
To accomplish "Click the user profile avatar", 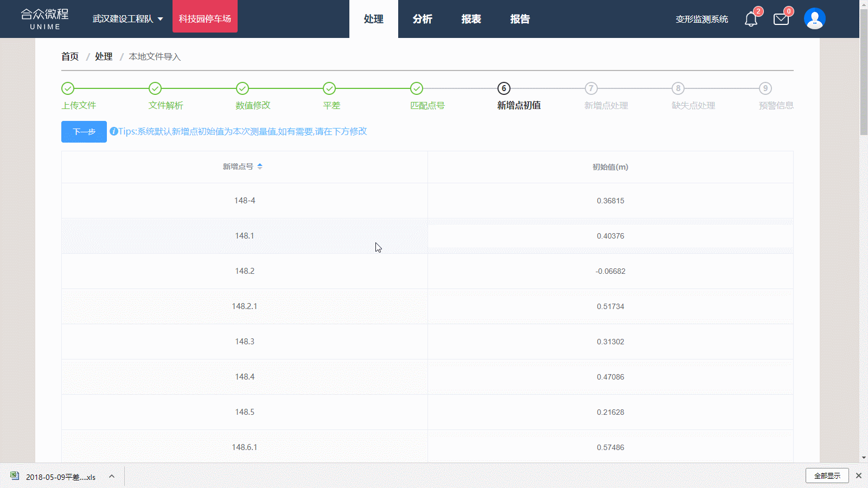I will click(x=814, y=19).
